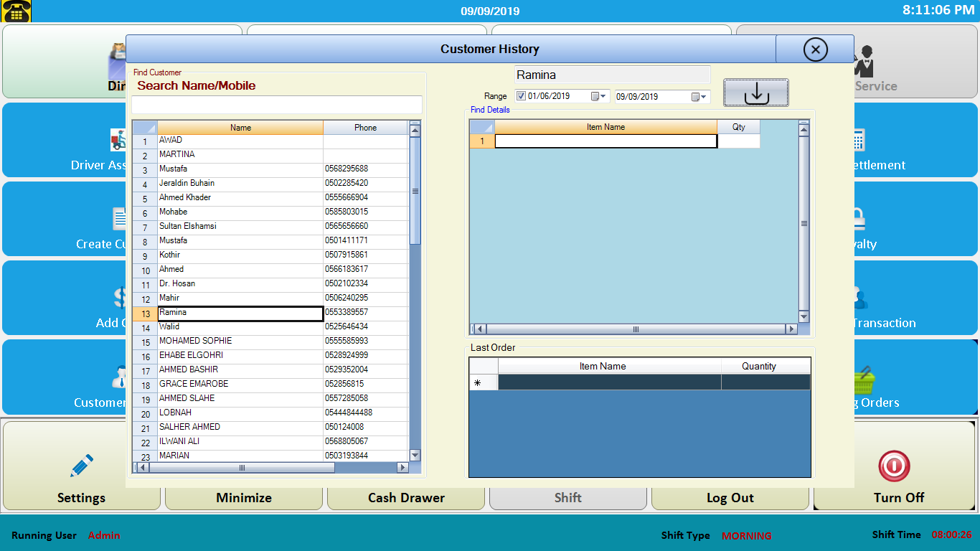The width and height of the screenshot is (980, 551).
Task: Click the Driver delivery icon tile
Action: pyautogui.click(x=118, y=140)
